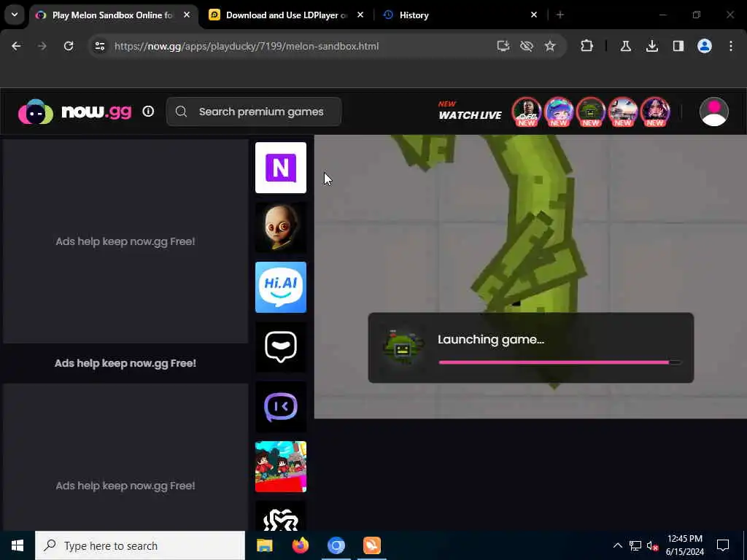Open the 12:45 PM clock calendar
Screen dimensions: 747x560
tap(684, 545)
